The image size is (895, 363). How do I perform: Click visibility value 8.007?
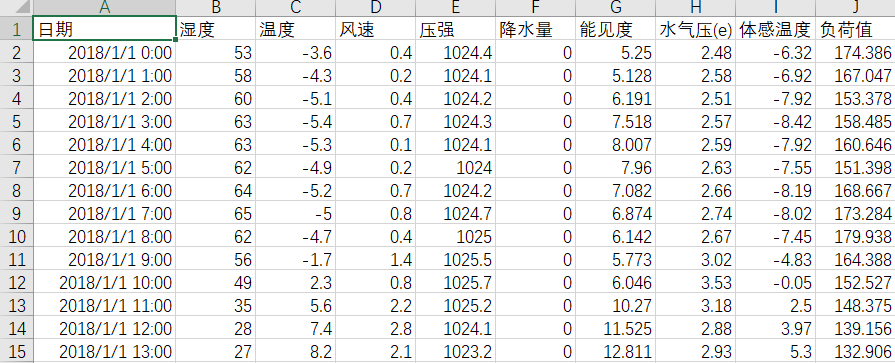615,144
